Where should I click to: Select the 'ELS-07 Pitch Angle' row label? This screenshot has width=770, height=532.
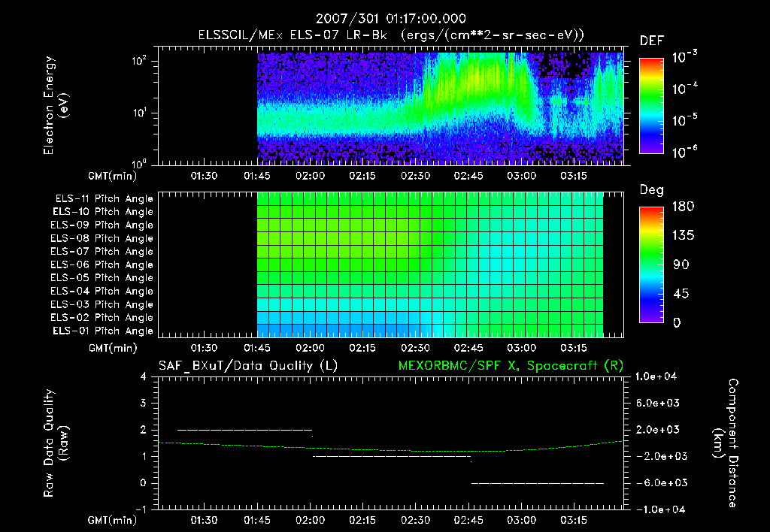102,252
